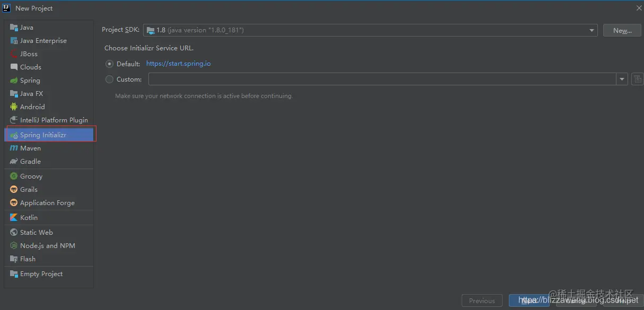Select the Android entry text
The width and height of the screenshot is (644, 310).
(32, 107)
